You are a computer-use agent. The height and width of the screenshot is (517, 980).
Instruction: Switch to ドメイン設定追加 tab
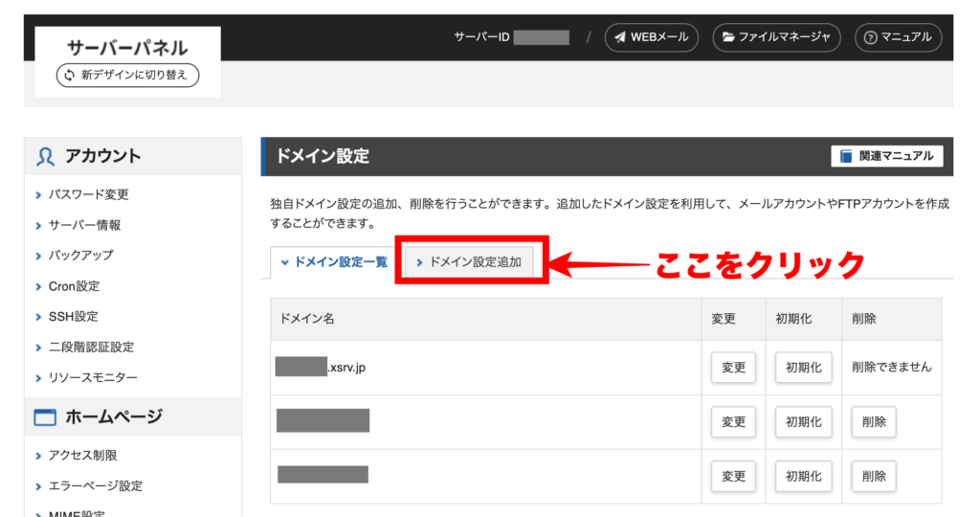(x=469, y=261)
